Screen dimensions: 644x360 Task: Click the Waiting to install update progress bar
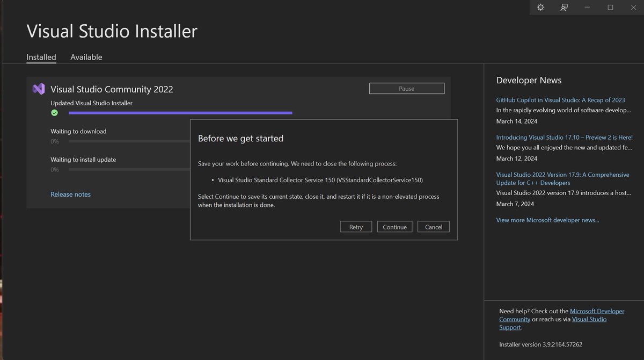pyautogui.click(x=129, y=169)
